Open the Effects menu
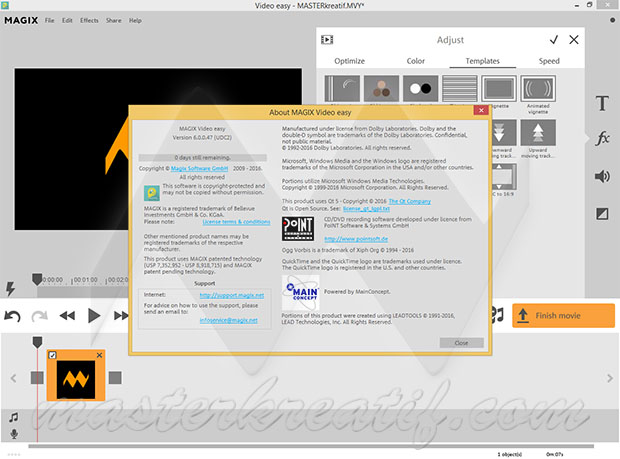Image resolution: width=620 pixels, height=459 pixels. click(89, 20)
